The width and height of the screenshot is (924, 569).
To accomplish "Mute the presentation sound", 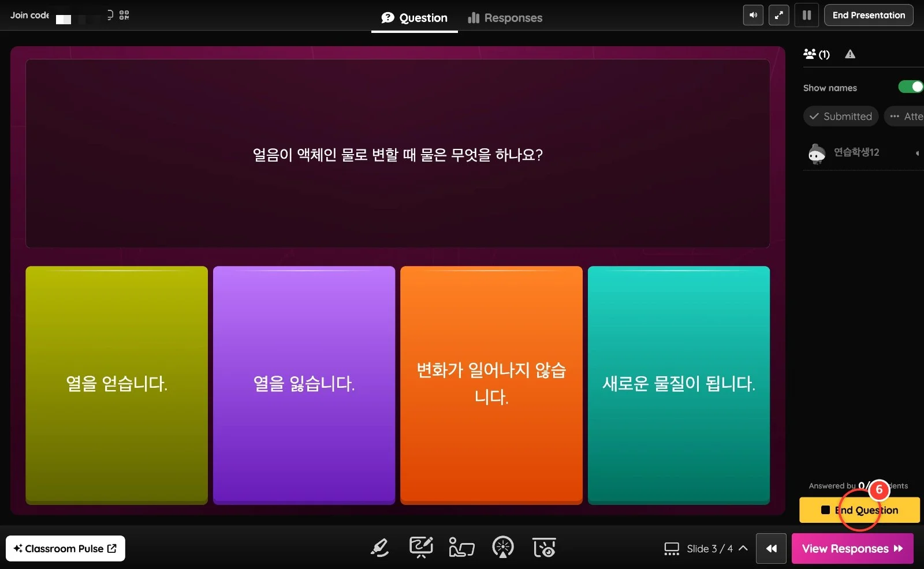I will (753, 16).
